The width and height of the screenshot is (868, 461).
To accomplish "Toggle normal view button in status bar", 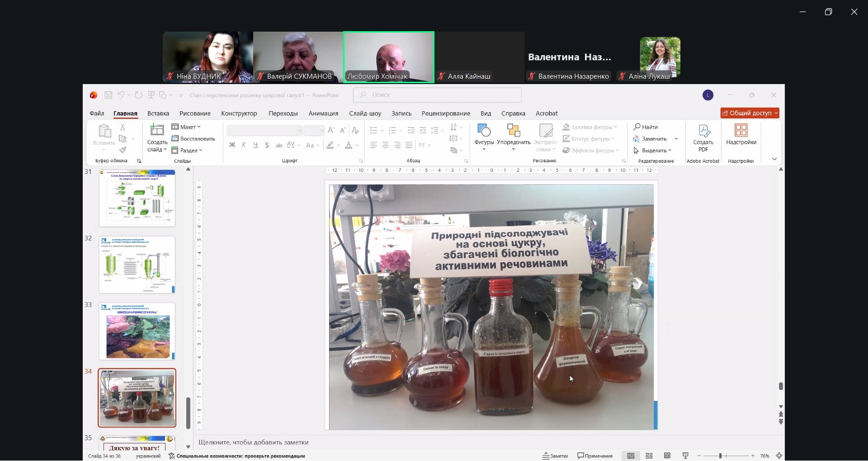I will pyautogui.click(x=631, y=456).
